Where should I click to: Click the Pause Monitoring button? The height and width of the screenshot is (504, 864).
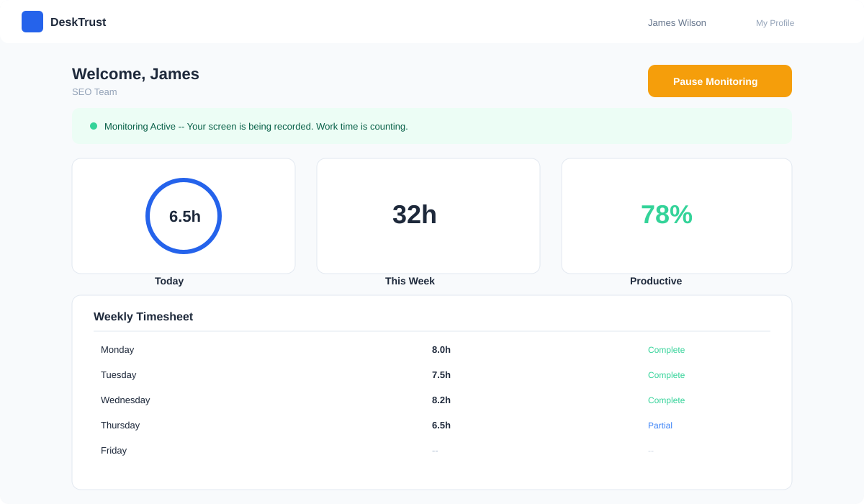pyautogui.click(x=720, y=81)
